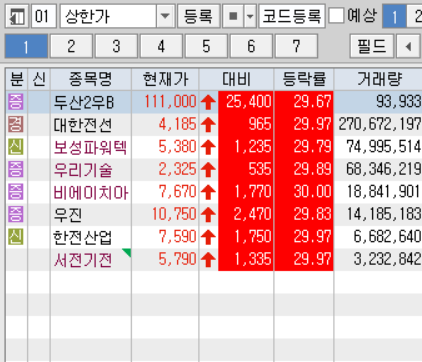Click the 신 badge icon for 보성파워텍
This screenshot has height=362, width=422.
(x=16, y=147)
